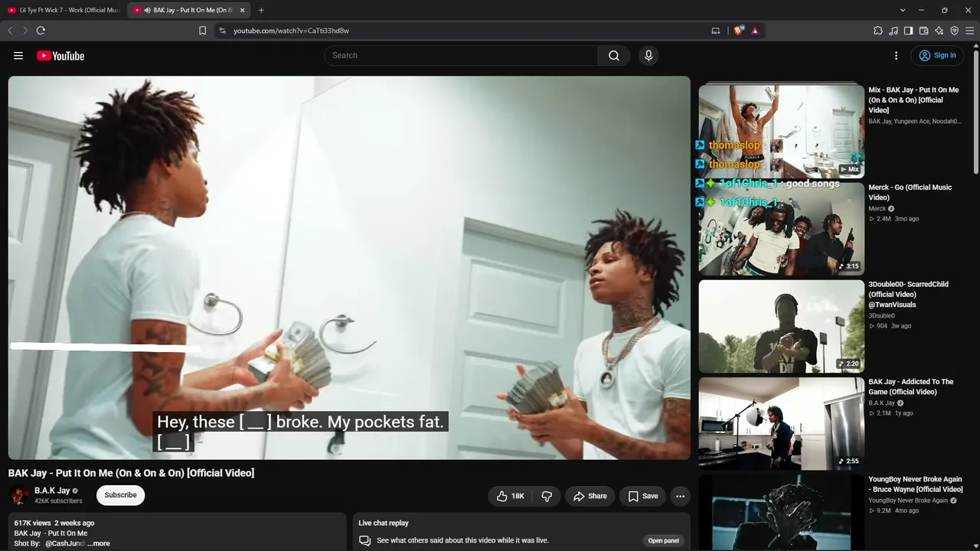Reload the page
The height and width of the screenshot is (551, 980).
pyautogui.click(x=41, y=31)
